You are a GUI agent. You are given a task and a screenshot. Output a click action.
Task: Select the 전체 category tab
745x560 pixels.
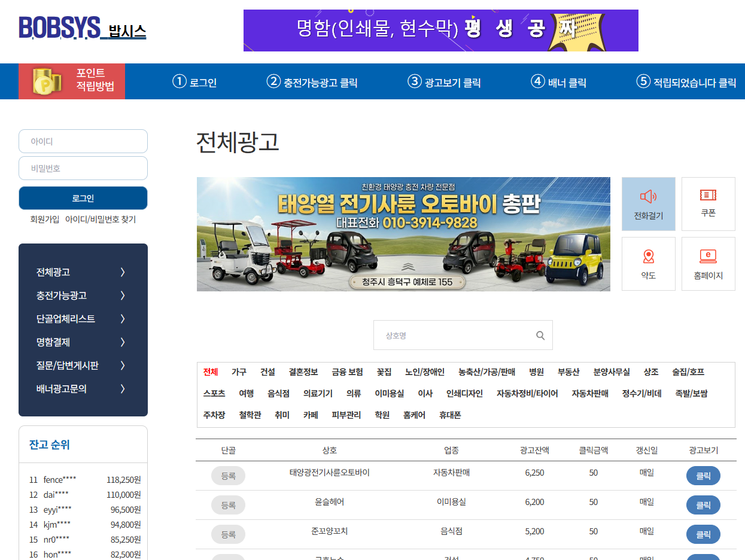coord(211,372)
